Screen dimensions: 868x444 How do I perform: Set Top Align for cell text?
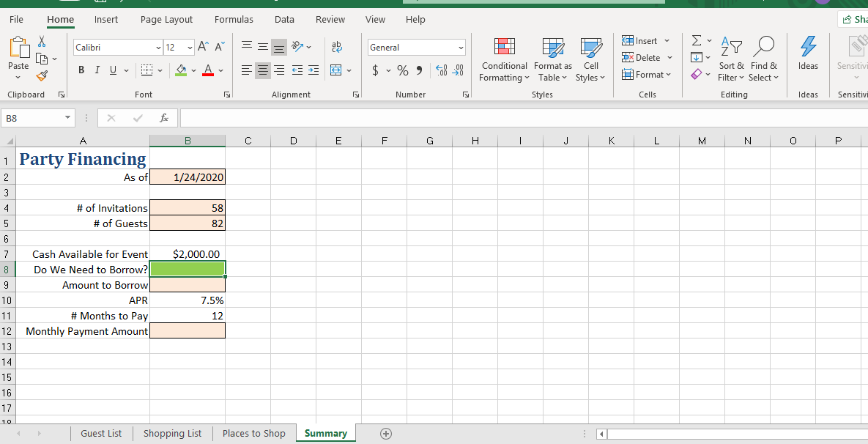248,47
